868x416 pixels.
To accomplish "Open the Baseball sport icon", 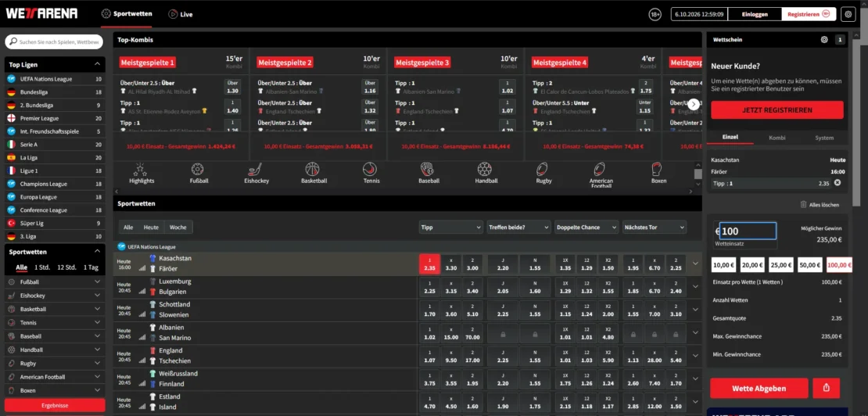I will 427,169.
